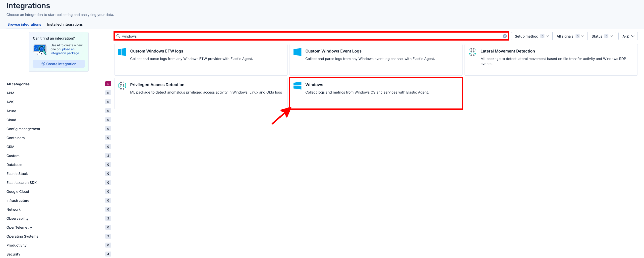Click the AI assistant illustration in the callout
Image resolution: width=644 pixels, height=258 pixels.
(40, 50)
